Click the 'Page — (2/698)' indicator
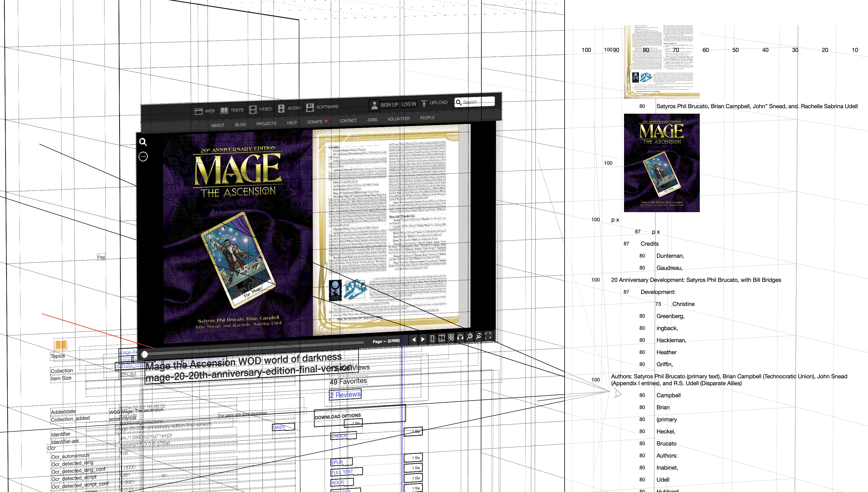The height and width of the screenshot is (492, 868). [x=386, y=341]
